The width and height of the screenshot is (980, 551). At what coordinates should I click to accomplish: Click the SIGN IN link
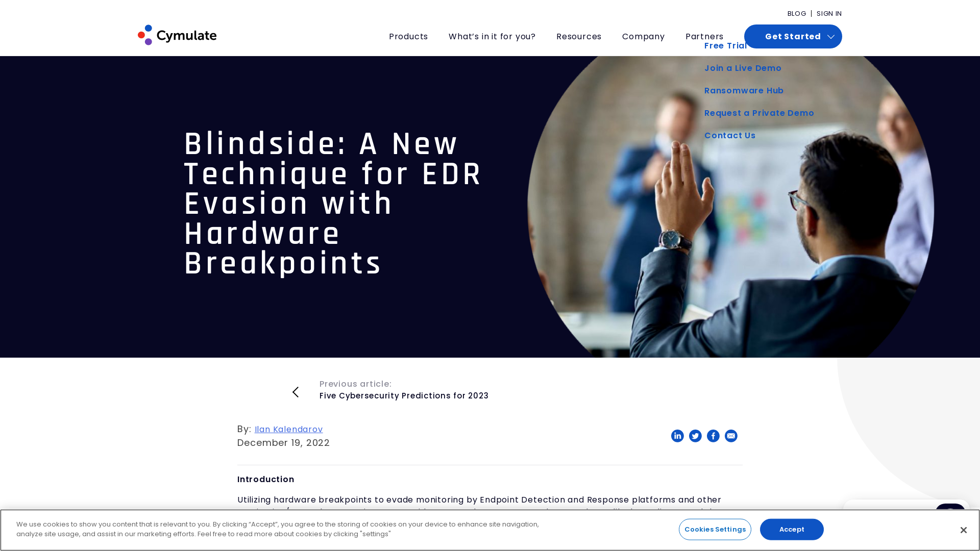829,13
